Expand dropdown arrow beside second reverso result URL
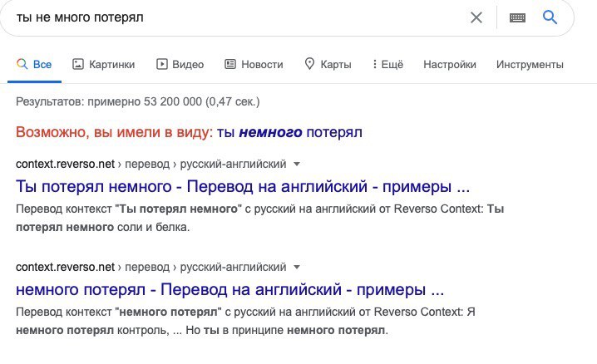 click(297, 268)
